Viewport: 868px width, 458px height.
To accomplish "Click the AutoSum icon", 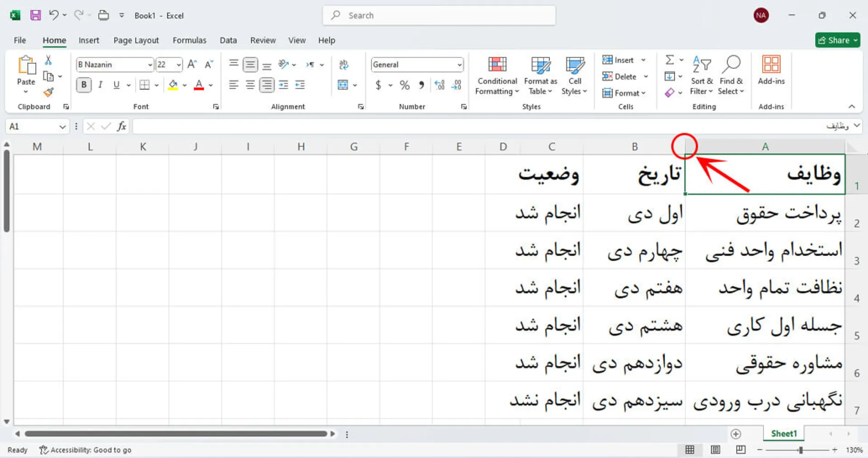I will coord(669,59).
